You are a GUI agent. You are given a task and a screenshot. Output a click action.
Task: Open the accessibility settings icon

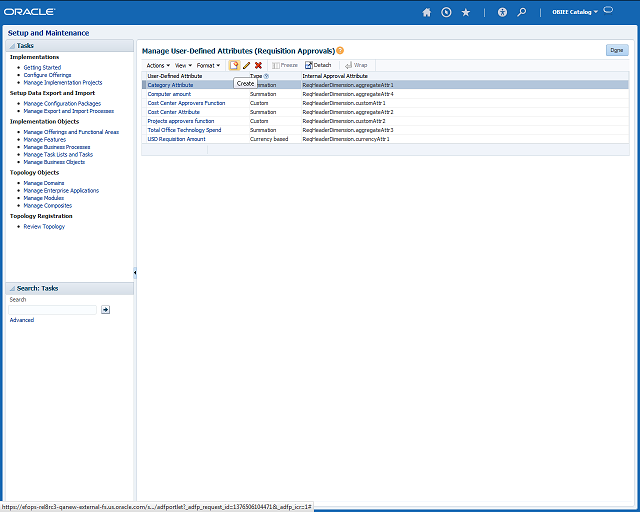[x=502, y=12]
